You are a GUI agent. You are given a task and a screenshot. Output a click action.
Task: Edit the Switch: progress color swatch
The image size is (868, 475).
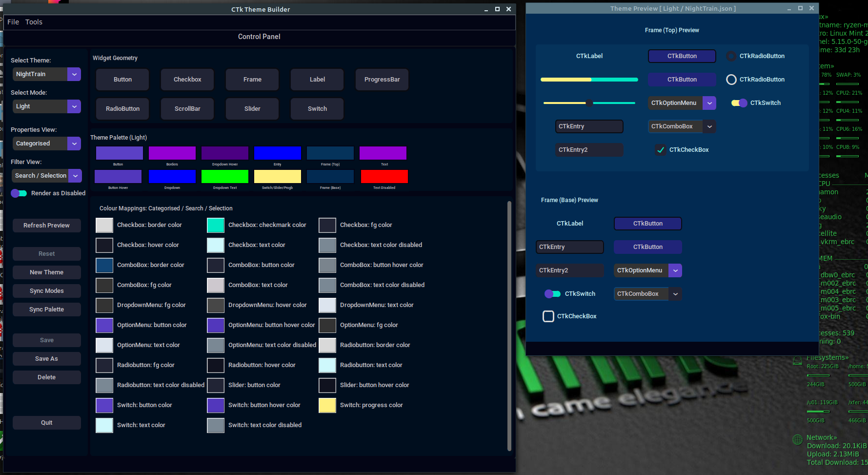pyautogui.click(x=327, y=405)
